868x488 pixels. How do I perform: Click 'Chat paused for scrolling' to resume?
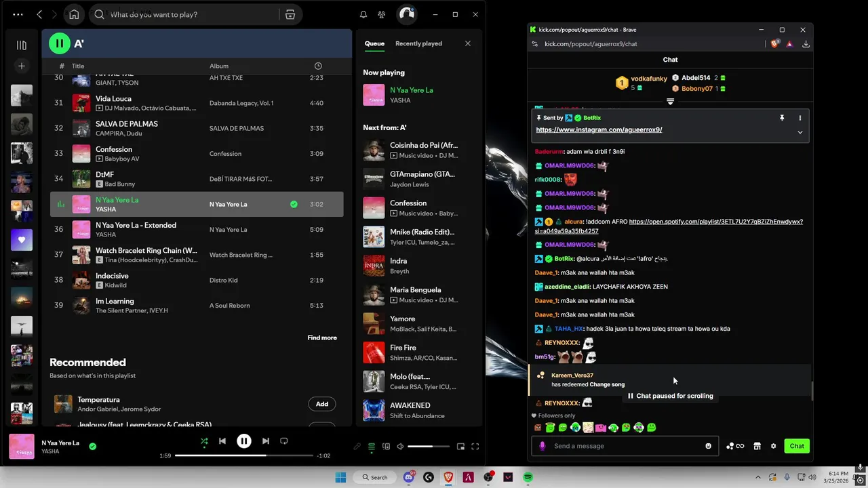pos(670,396)
